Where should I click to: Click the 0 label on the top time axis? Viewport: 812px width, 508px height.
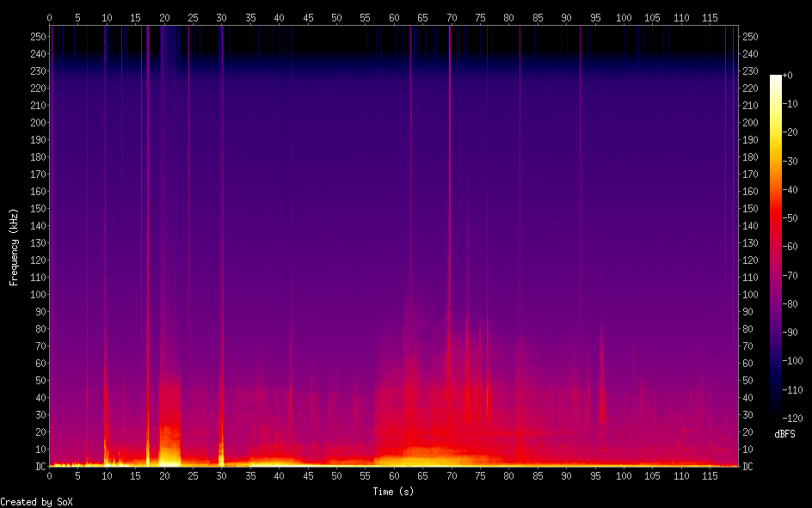(x=50, y=17)
